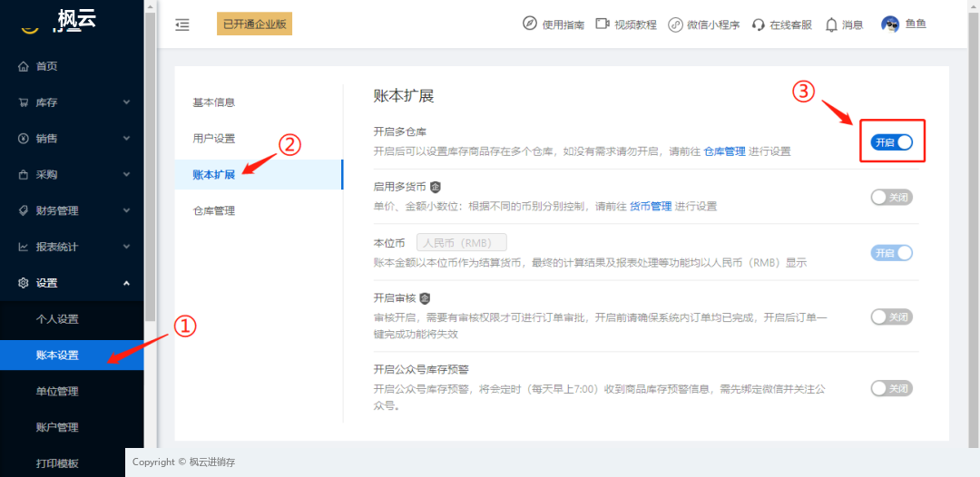Viewport: 980px width, 477px height.
Task: Click the bag icon beside 采购
Action: click(x=24, y=175)
